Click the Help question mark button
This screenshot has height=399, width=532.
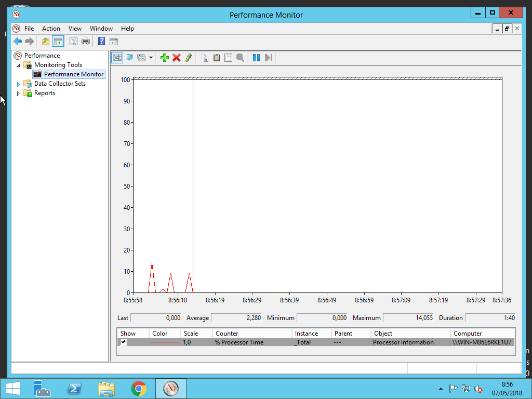(101, 41)
